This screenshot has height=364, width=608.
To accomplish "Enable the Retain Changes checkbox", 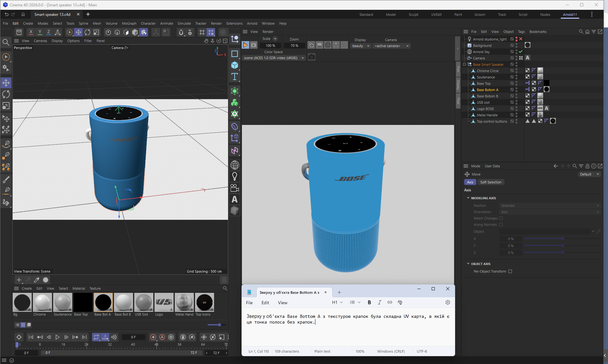I will coord(501,218).
